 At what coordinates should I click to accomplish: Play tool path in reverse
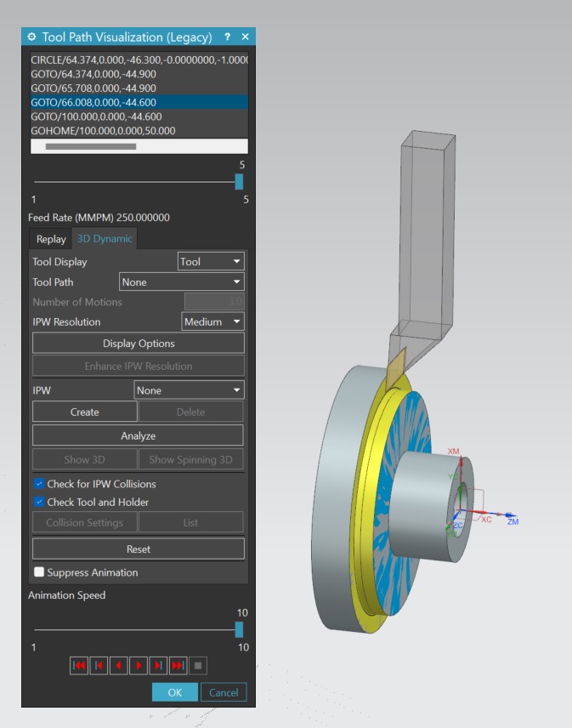coord(119,665)
